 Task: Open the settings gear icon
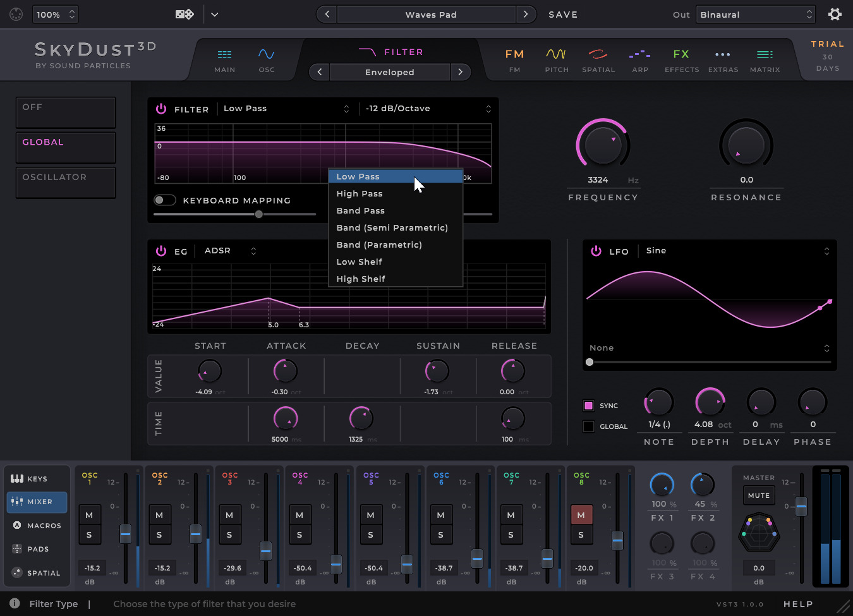[835, 15]
